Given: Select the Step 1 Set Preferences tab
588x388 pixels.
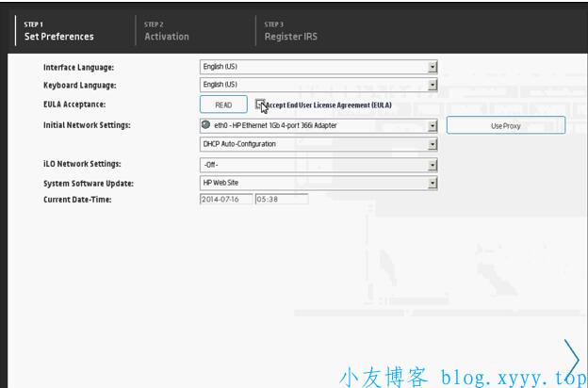Looking at the screenshot, I should click(x=59, y=31).
